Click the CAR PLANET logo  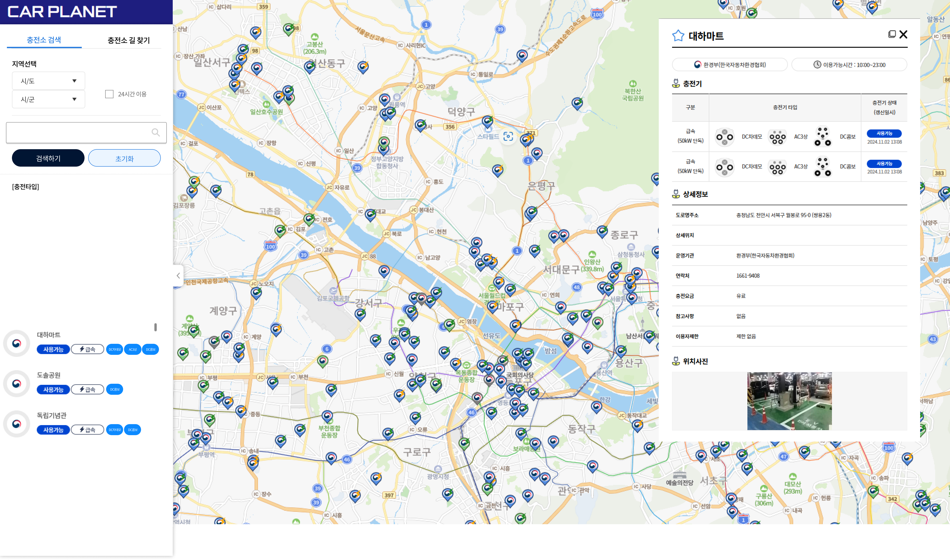(62, 12)
